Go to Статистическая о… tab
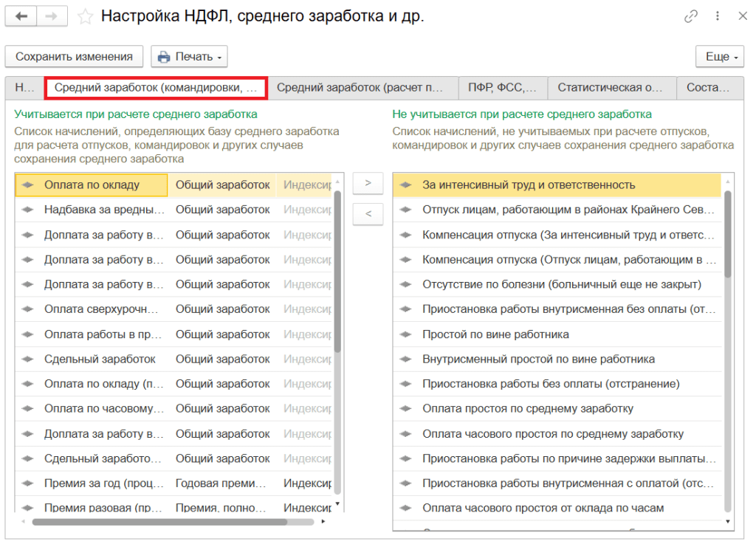 click(611, 88)
